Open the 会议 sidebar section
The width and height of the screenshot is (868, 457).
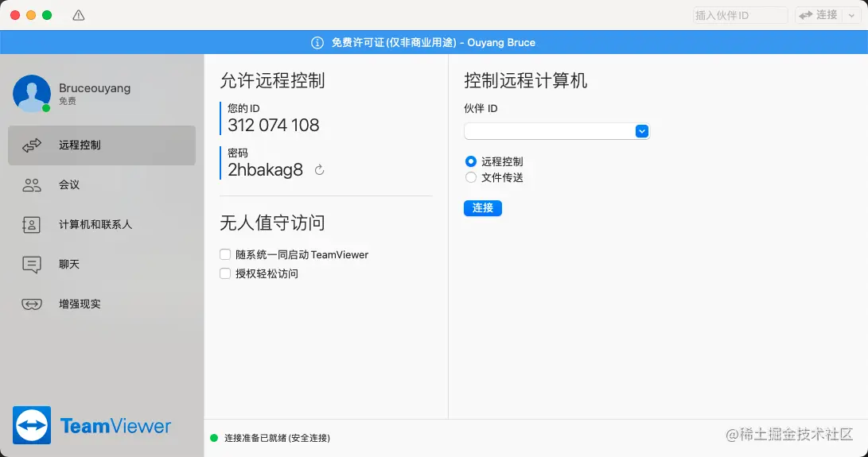pyautogui.click(x=102, y=185)
